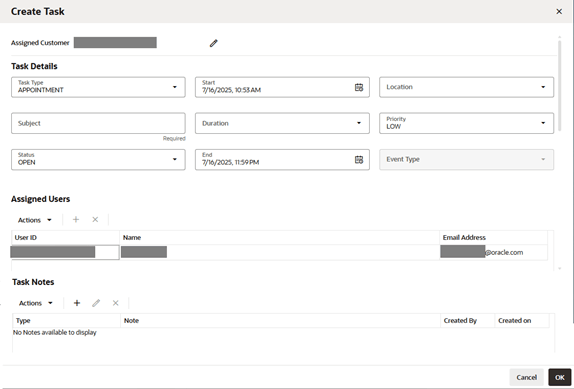The image size is (574, 389).
Task: Click the Type column header in Task Notes
Action: pos(66,321)
